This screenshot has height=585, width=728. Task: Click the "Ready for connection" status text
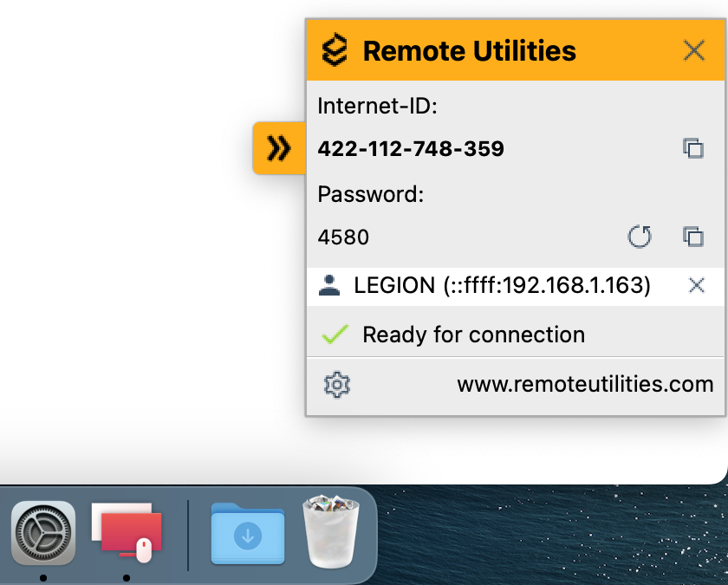(473, 335)
